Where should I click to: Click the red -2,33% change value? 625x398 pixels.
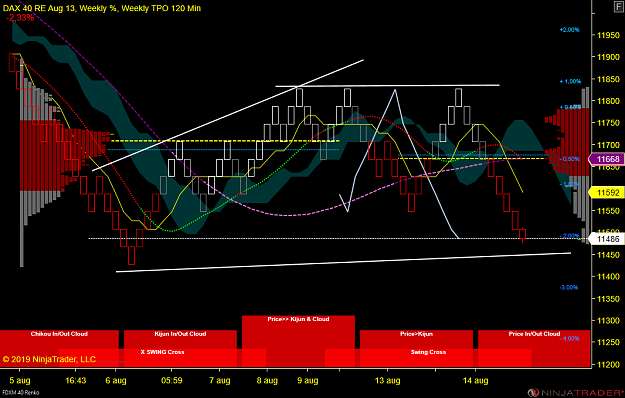pos(20,18)
